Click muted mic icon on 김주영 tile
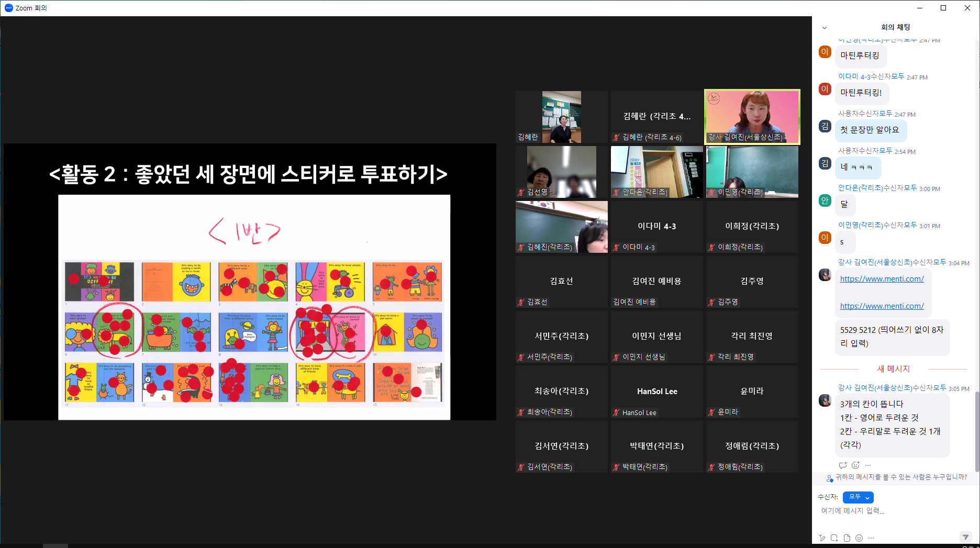Viewport: 980px width, 548px height. 711,302
